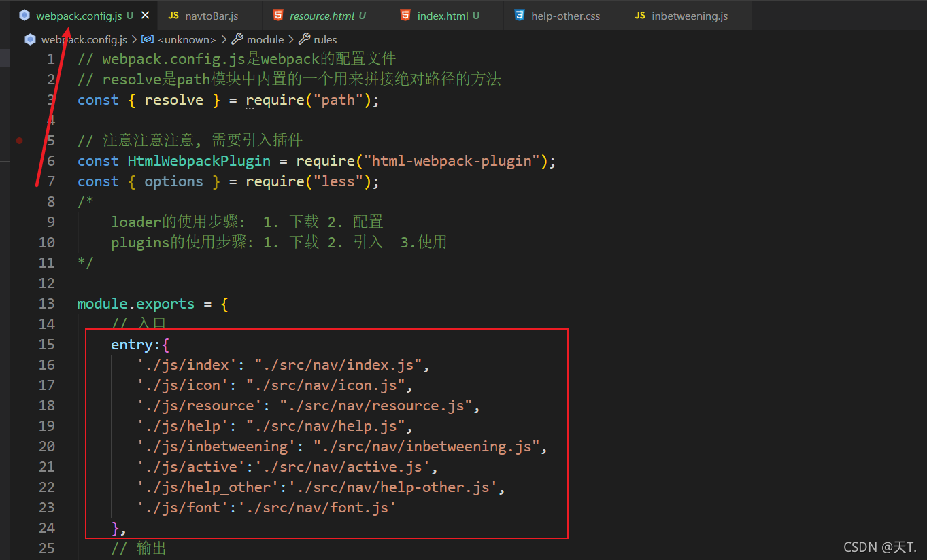Open the <unknown> breadcrumb dropdown
Screen dimensions: 927x560
click(186, 39)
